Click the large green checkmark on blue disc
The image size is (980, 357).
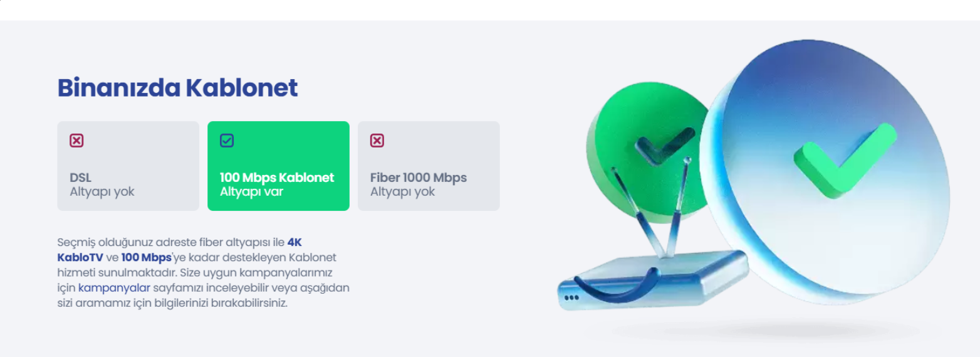click(x=845, y=159)
